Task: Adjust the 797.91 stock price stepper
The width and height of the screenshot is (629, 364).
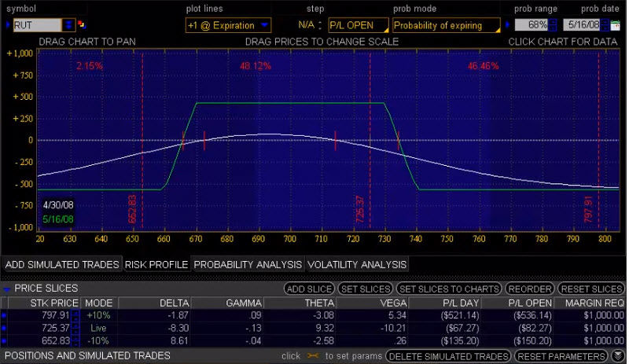Action: tap(75, 315)
